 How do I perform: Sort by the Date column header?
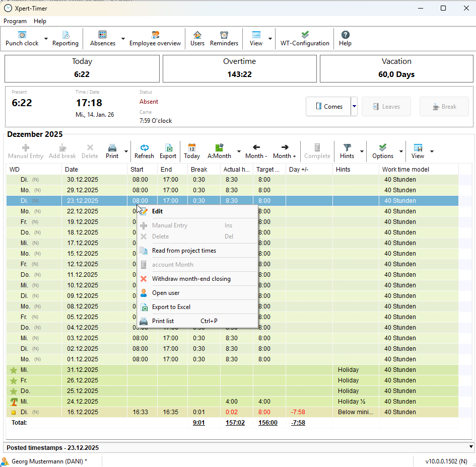(x=94, y=170)
